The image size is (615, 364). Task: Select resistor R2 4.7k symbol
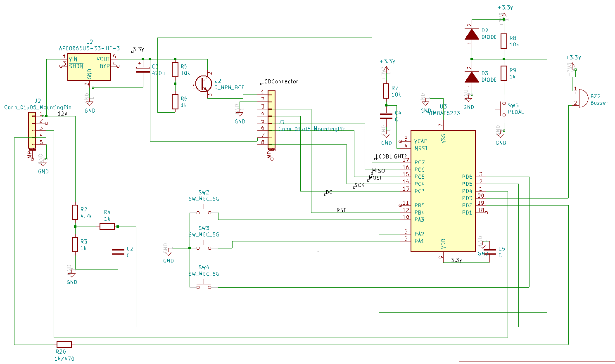point(75,212)
